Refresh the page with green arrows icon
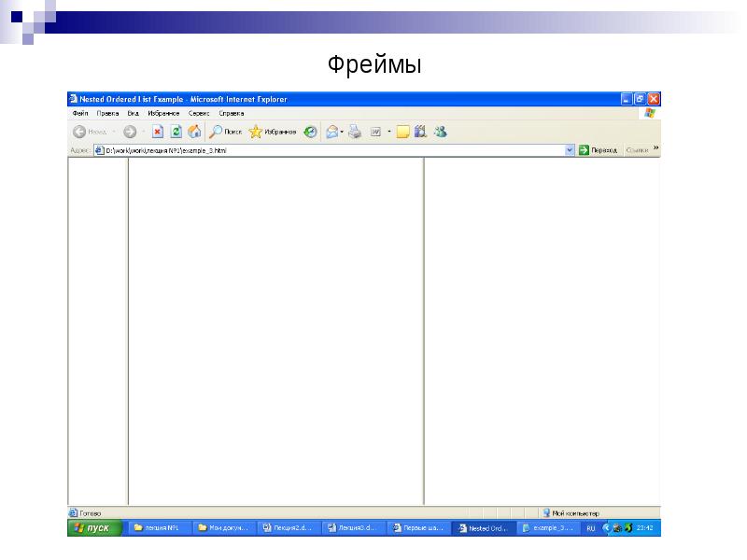The width and height of the screenshot is (747, 560). click(x=176, y=132)
